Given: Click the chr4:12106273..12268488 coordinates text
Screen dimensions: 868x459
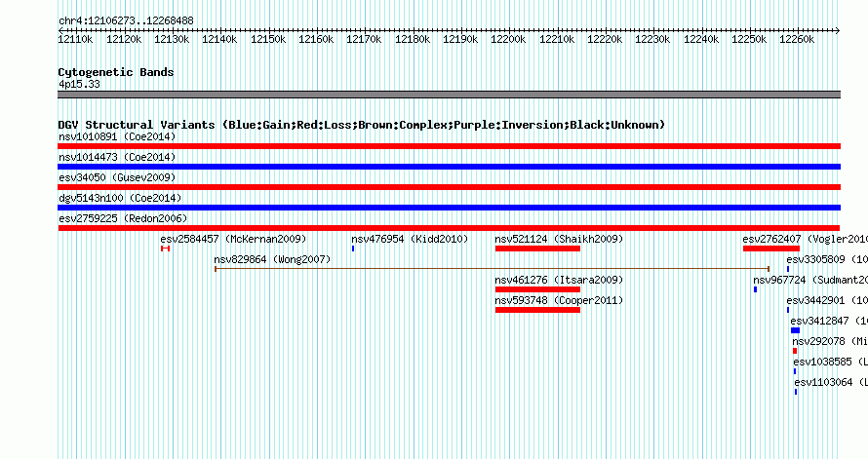Looking at the screenshot, I should [126, 21].
